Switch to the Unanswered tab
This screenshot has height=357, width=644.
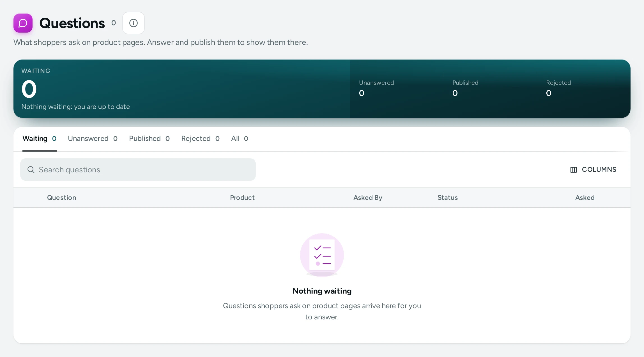click(93, 139)
